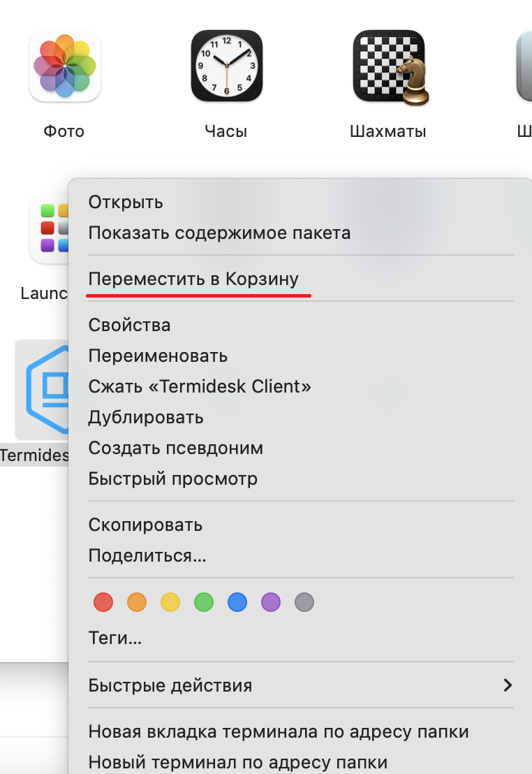
Task: Choose Открыть in the context menu
Action: click(126, 203)
